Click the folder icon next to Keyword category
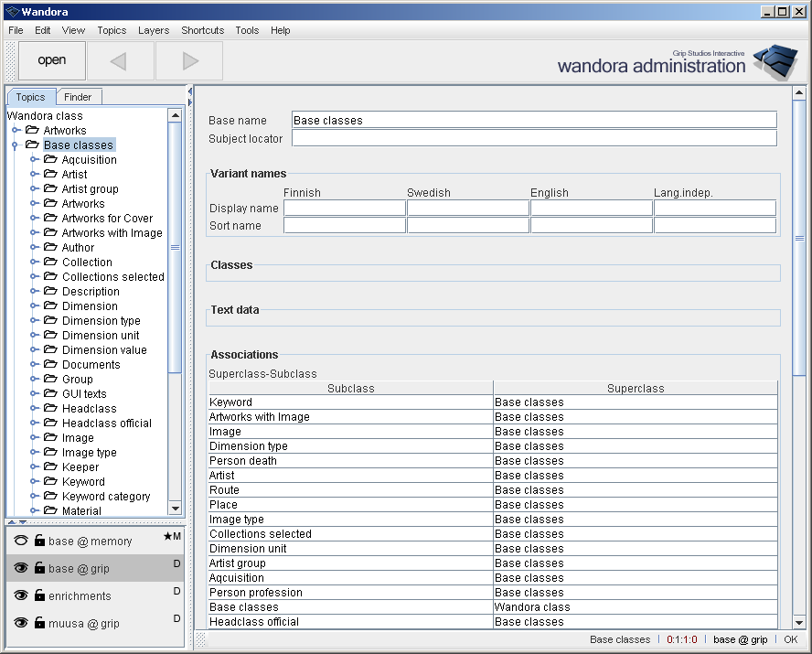The image size is (812, 654). [50, 497]
